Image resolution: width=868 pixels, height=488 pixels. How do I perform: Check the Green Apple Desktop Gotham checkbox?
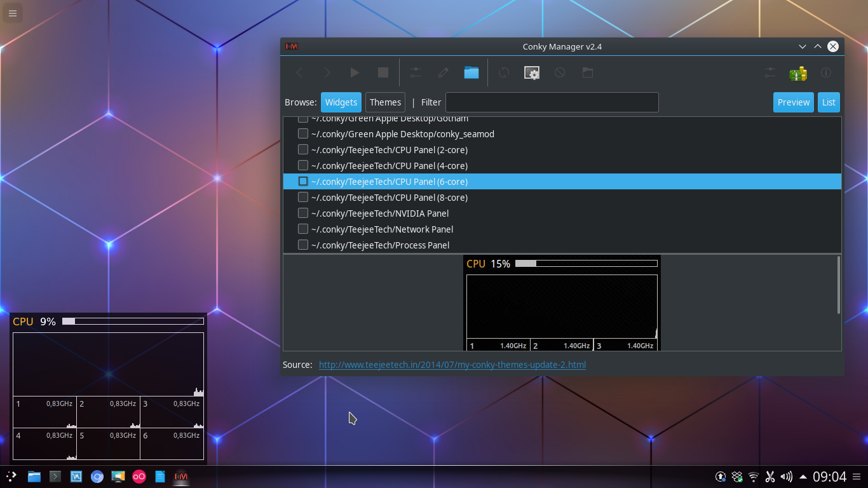303,118
